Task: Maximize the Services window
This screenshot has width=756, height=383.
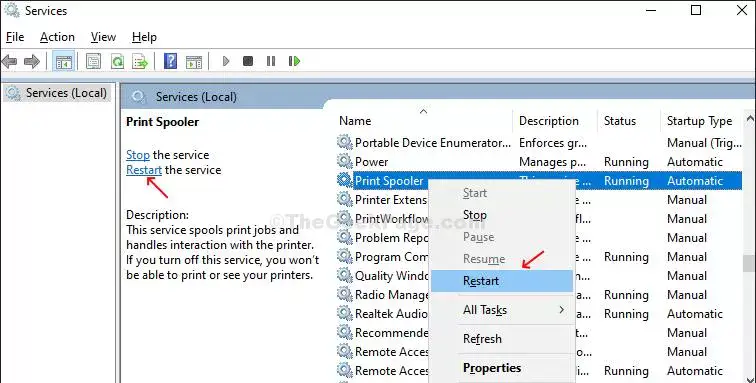Action: [x=696, y=10]
